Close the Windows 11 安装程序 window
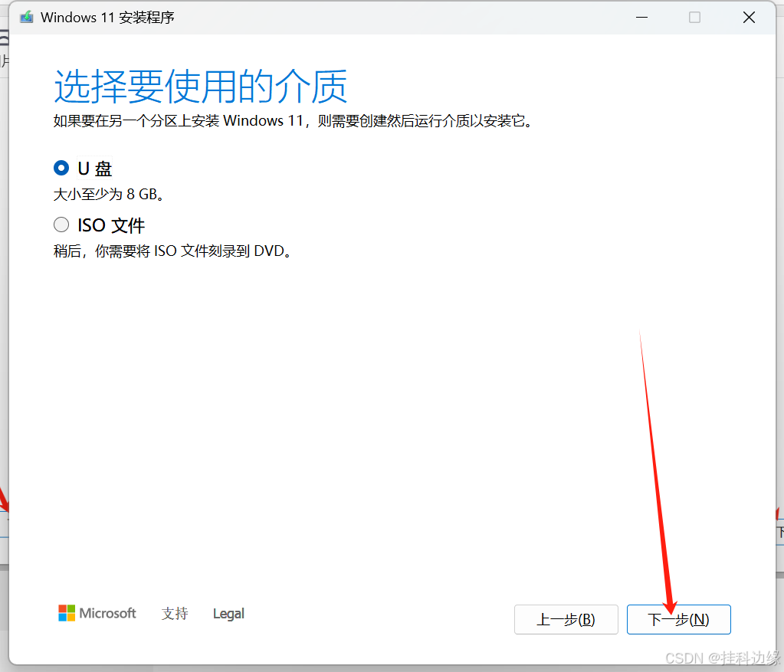784x672 pixels. [749, 18]
